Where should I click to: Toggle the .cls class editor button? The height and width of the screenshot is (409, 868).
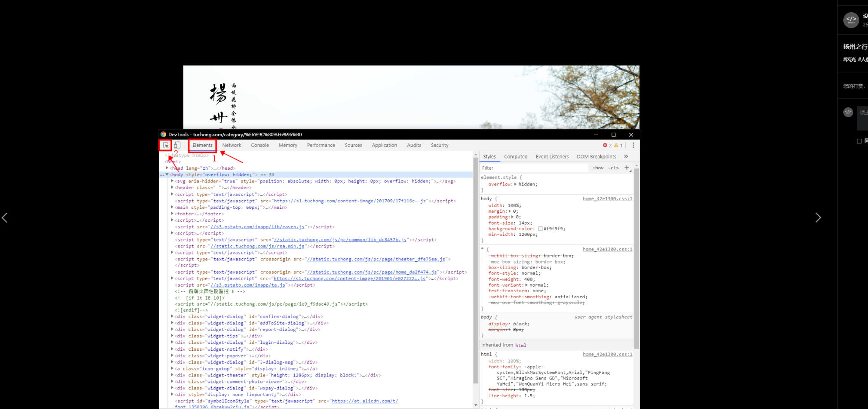(x=613, y=168)
